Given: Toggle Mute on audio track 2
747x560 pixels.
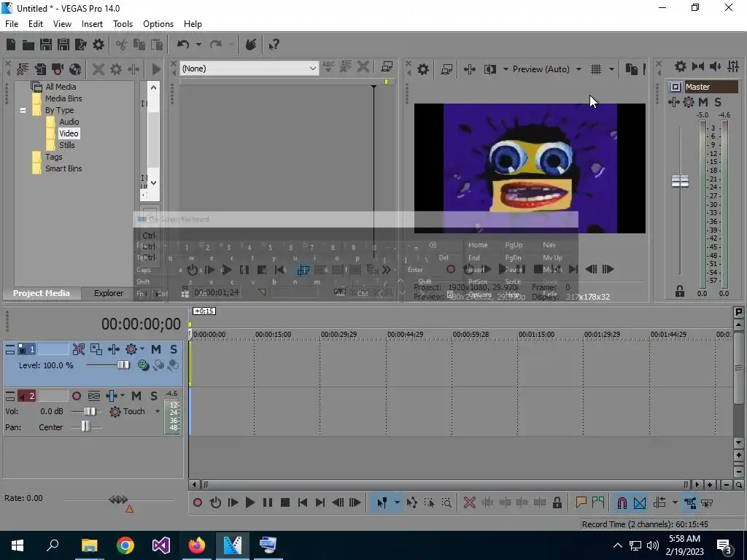Looking at the screenshot, I should click(x=136, y=396).
